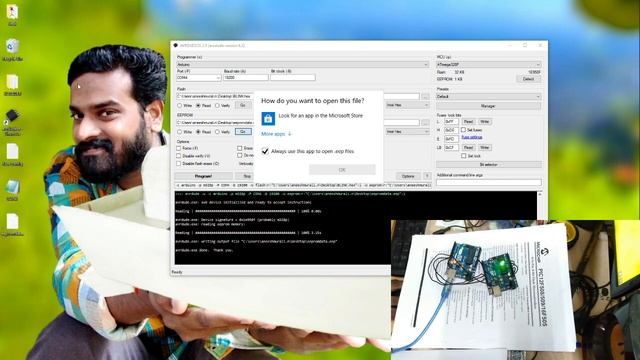Viewport: 640px width, 360px height.
Task: Click Look for an app in the Microsoft Store
Action: tap(320, 116)
